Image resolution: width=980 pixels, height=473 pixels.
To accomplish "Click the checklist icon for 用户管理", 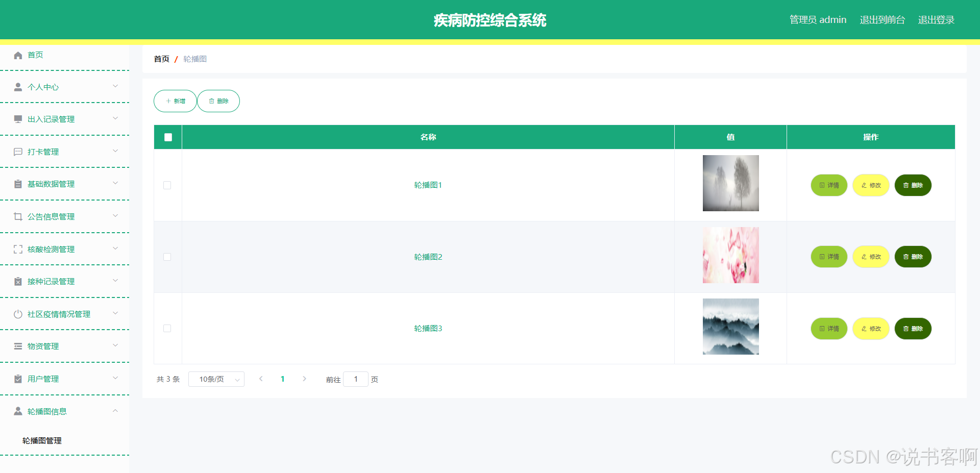I will click(x=18, y=379).
